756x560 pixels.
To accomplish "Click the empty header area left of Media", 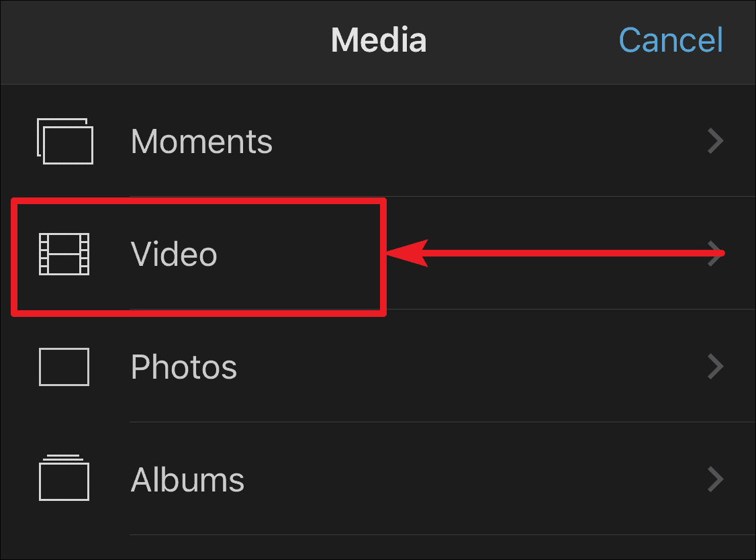I will click(165, 42).
